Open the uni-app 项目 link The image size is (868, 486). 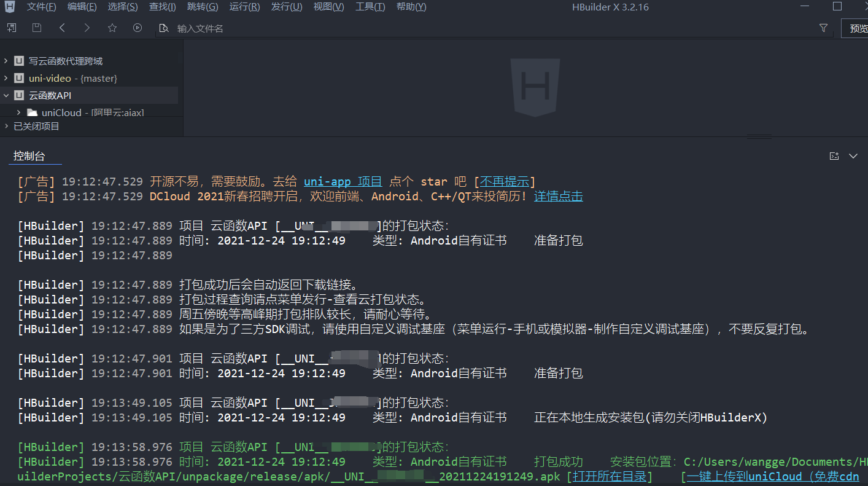pos(343,181)
